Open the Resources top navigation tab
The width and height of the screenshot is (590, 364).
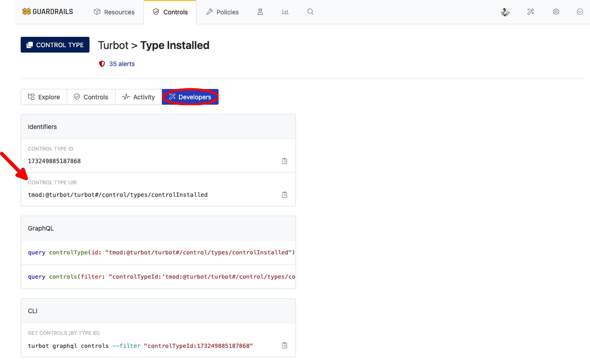(114, 12)
